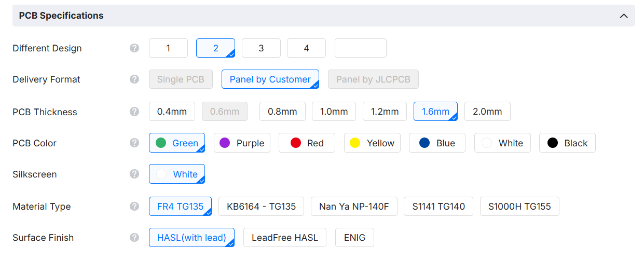Screen dimensions: 644x260
Task: Choose FR4 TG135 material type
Action: click(180, 206)
